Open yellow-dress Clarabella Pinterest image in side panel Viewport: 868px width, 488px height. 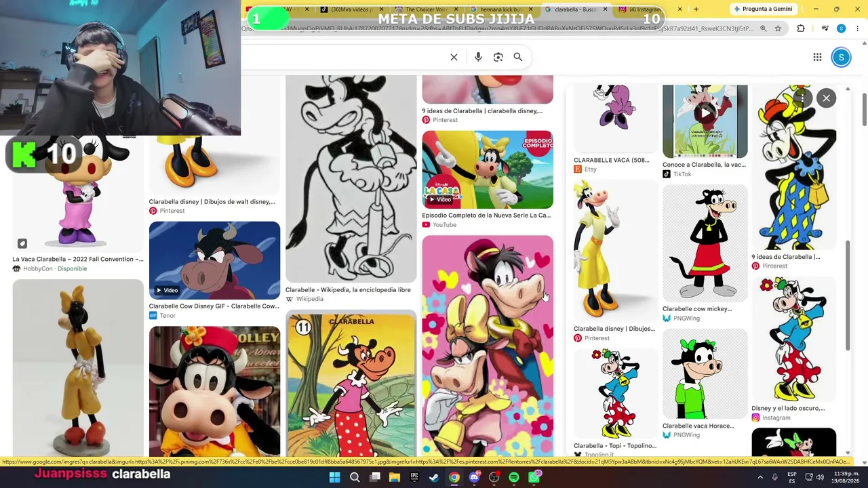coord(615,251)
